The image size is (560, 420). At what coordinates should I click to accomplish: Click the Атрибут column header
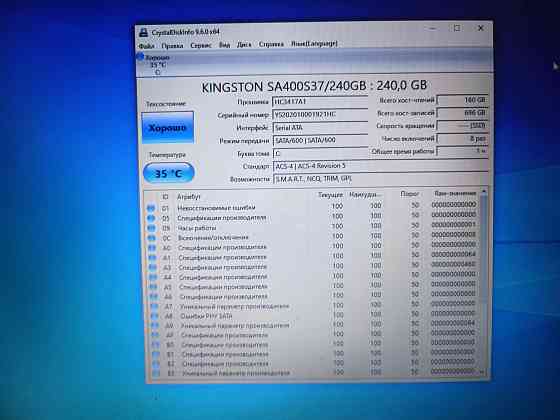(189, 197)
